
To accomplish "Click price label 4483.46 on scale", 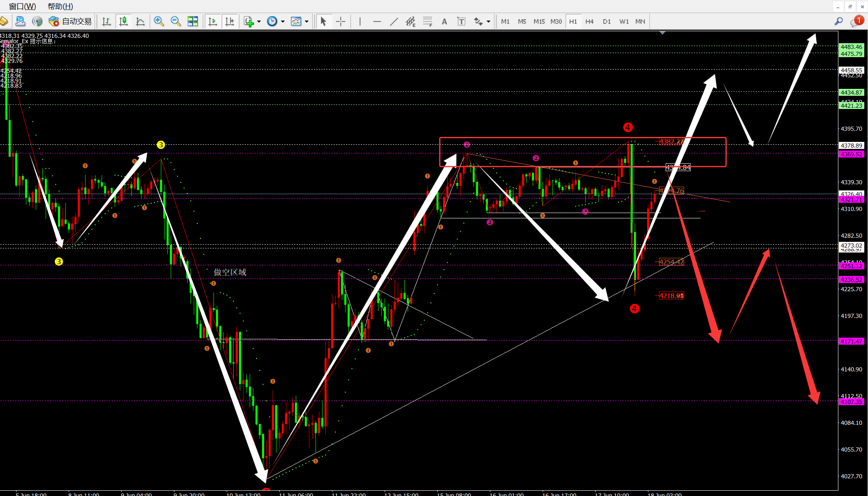I will coord(852,47).
